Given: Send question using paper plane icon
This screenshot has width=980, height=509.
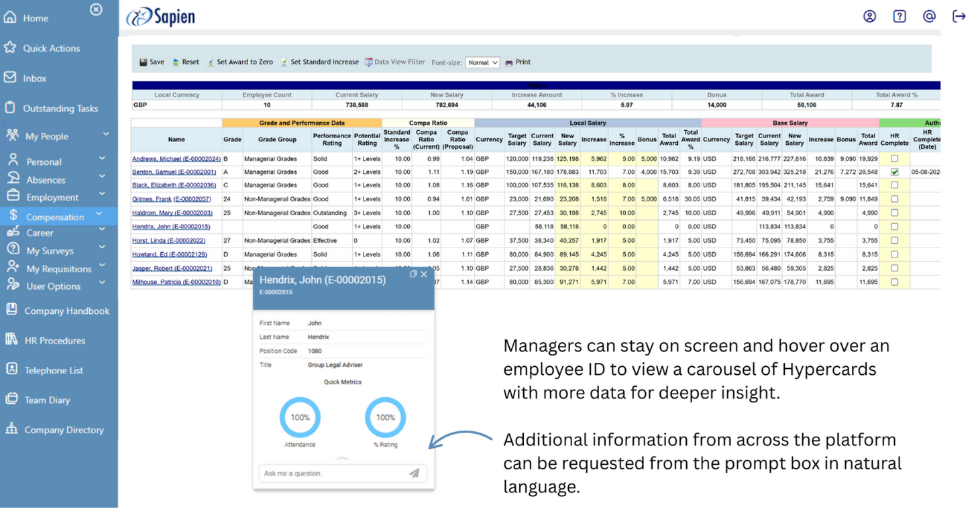Looking at the screenshot, I should 414,473.
